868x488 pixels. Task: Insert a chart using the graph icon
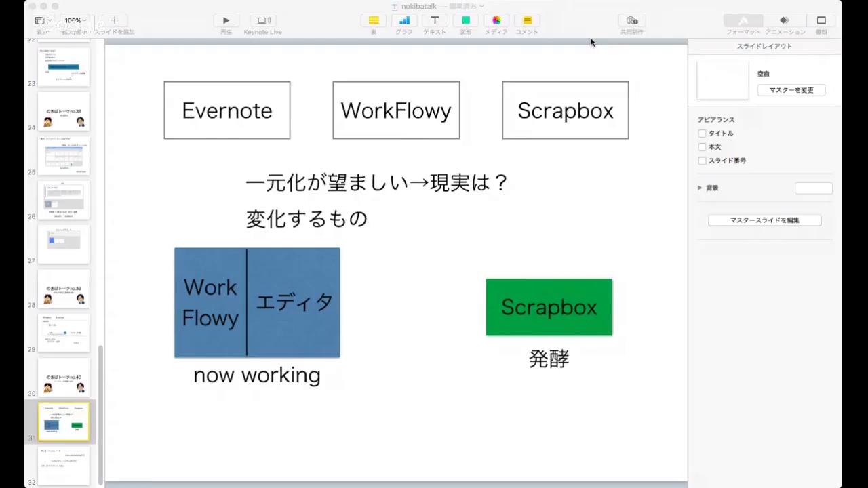404,21
